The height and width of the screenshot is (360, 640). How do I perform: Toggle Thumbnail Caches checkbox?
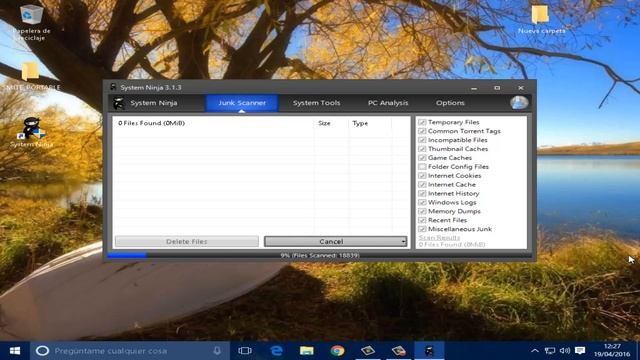click(x=422, y=149)
